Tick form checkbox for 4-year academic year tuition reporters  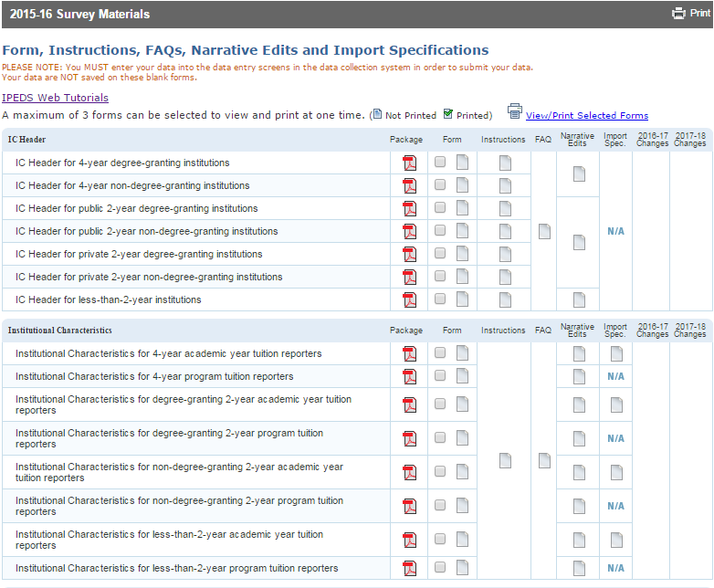pos(440,354)
